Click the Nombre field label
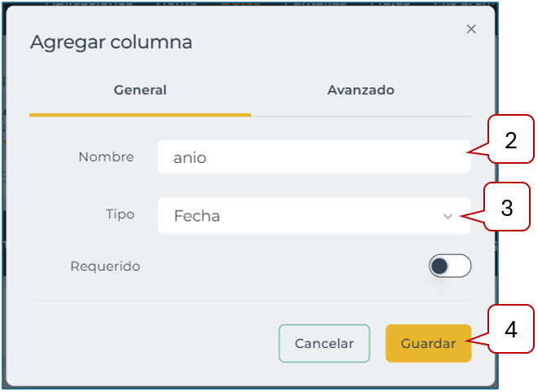The width and height of the screenshot is (538, 392). pos(106,156)
